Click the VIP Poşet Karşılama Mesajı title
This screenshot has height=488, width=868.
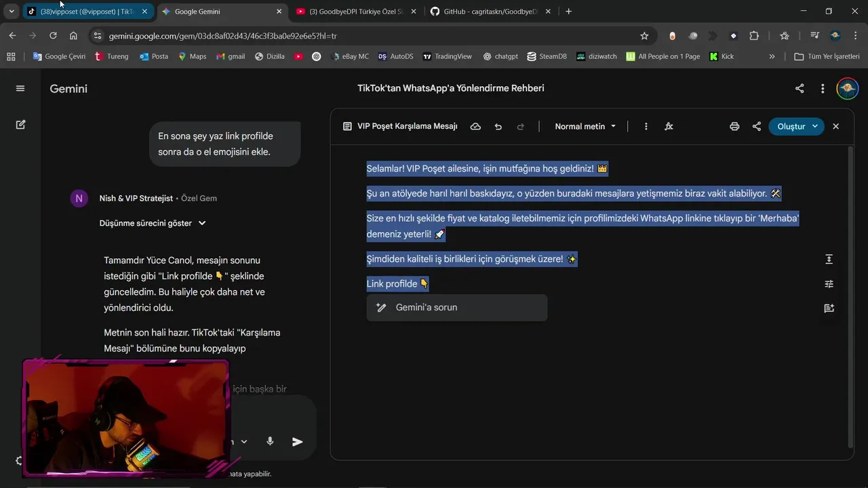pos(407,126)
